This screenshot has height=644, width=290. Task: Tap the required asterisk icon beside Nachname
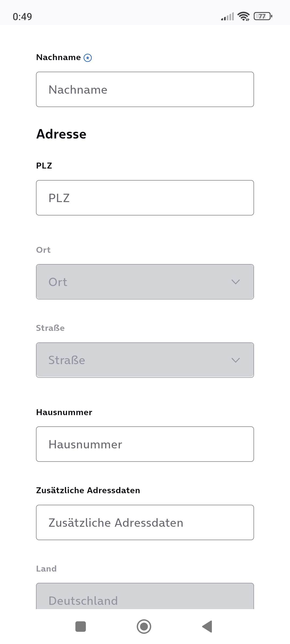click(x=88, y=58)
